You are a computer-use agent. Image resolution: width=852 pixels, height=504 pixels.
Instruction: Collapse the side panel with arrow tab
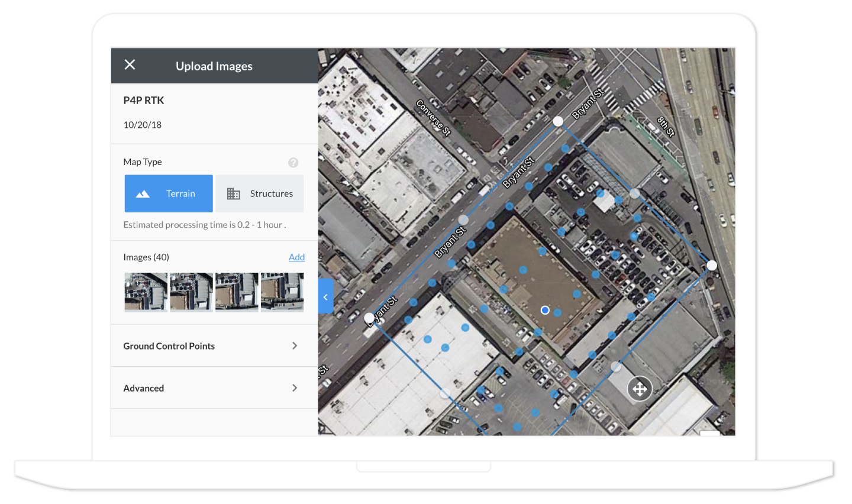(325, 296)
